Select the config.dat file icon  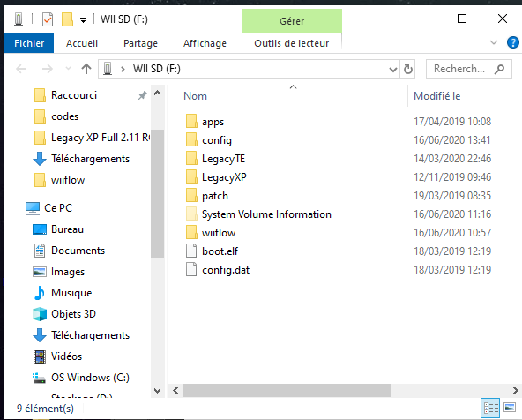pos(191,270)
